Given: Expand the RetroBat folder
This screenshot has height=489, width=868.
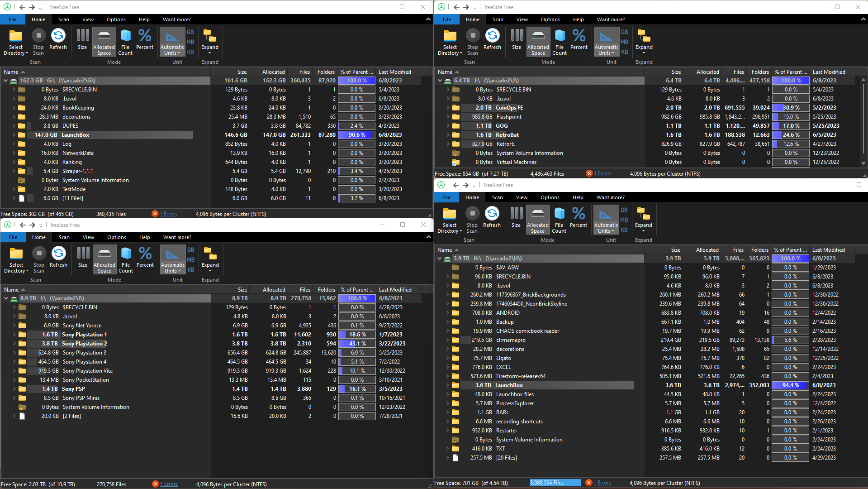Looking at the screenshot, I should pos(448,135).
